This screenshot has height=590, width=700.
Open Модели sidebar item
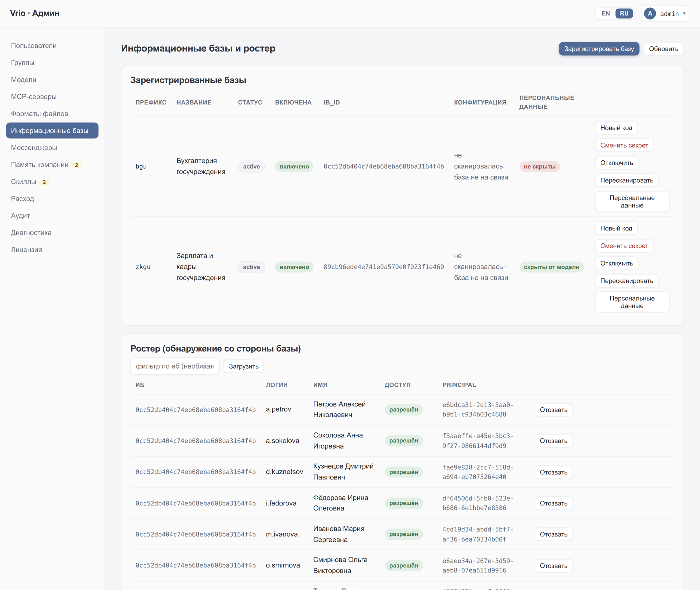click(x=52, y=79)
